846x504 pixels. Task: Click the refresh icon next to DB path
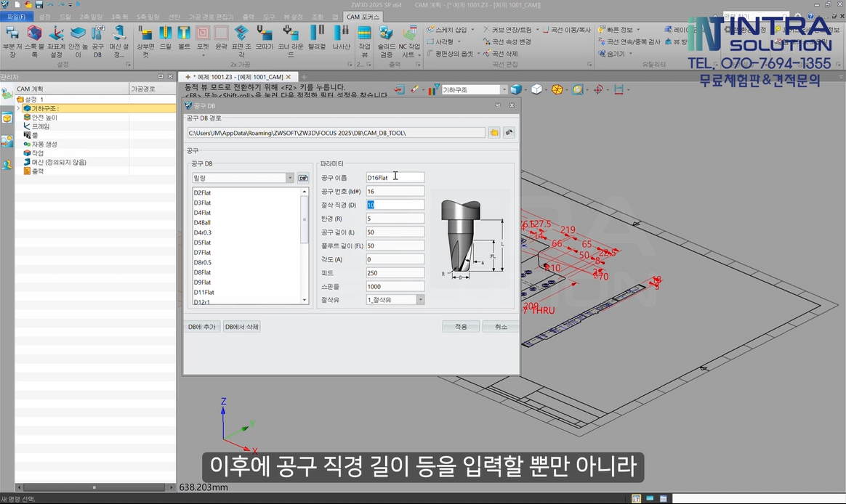(x=509, y=133)
